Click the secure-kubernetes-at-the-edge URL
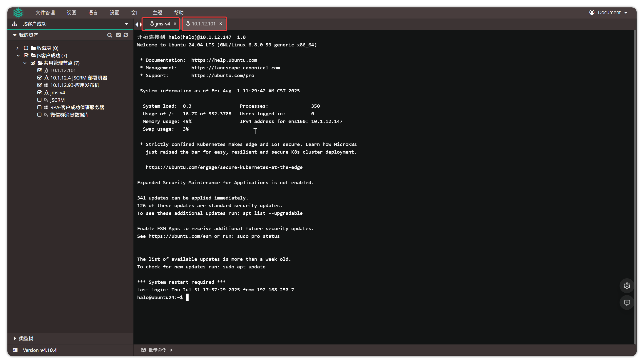 point(224,167)
